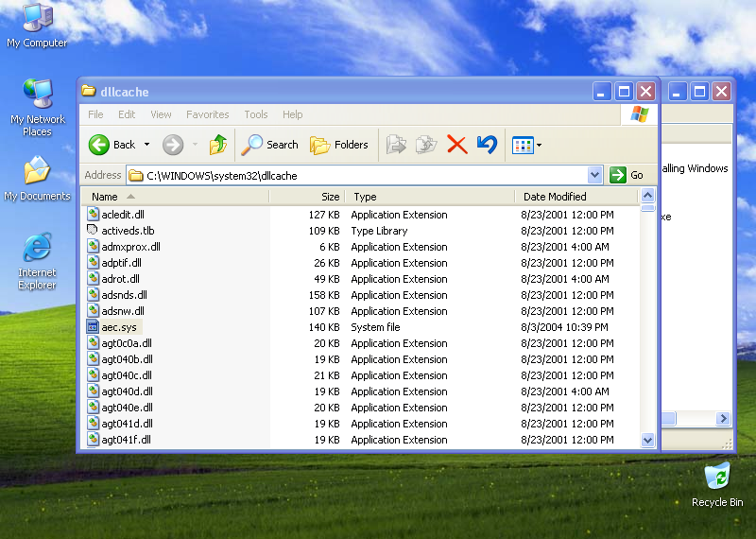Click the red Delete X icon

pos(456,145)
